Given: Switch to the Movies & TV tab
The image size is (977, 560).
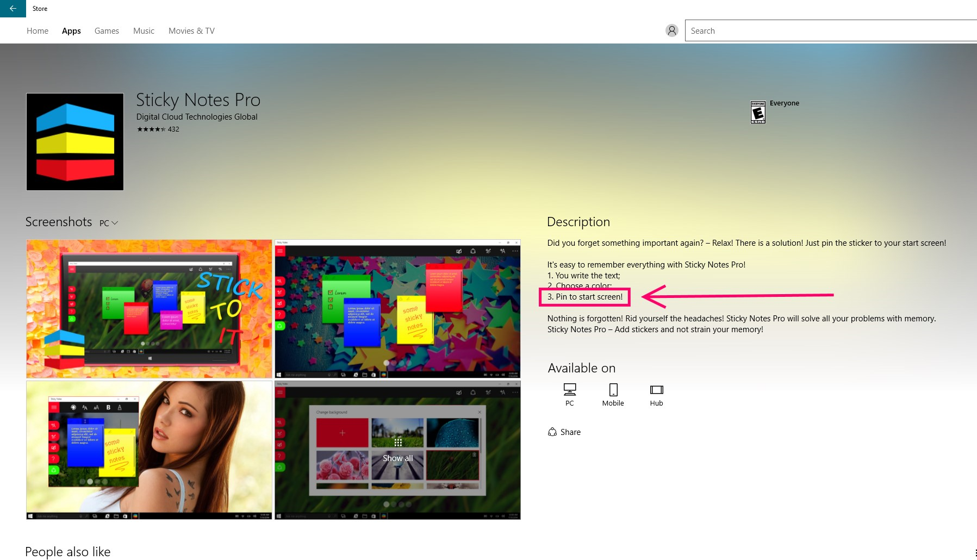Looking at the screenshot, I should coord(191,31).
